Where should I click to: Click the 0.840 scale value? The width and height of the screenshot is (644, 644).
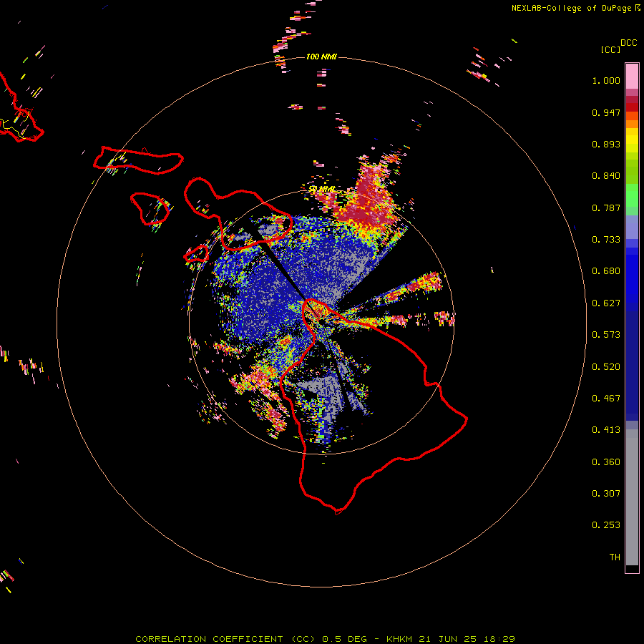click(x=606, y=176)
